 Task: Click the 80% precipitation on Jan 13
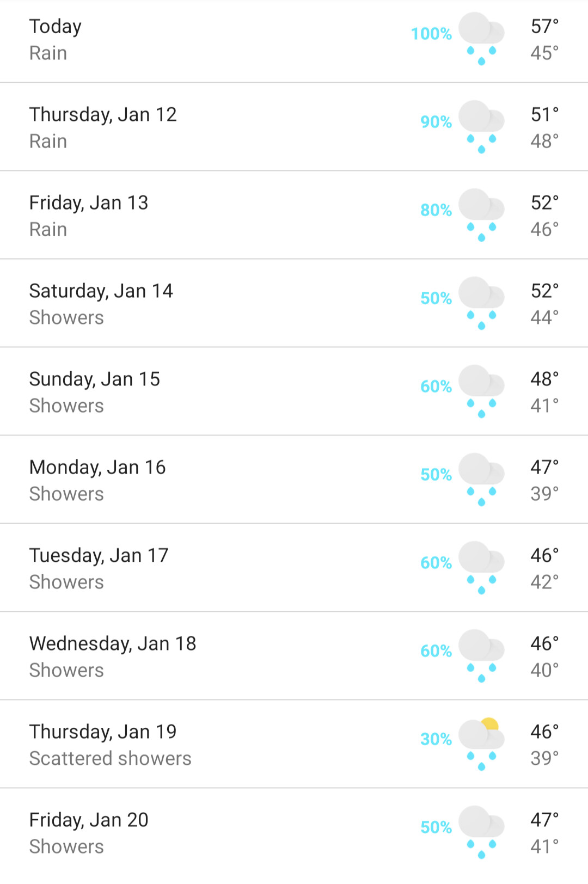(436, 210)
